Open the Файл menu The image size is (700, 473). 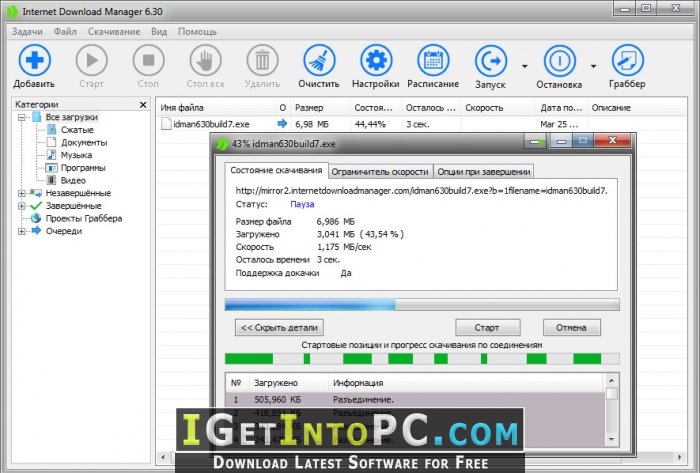[65, 32]
